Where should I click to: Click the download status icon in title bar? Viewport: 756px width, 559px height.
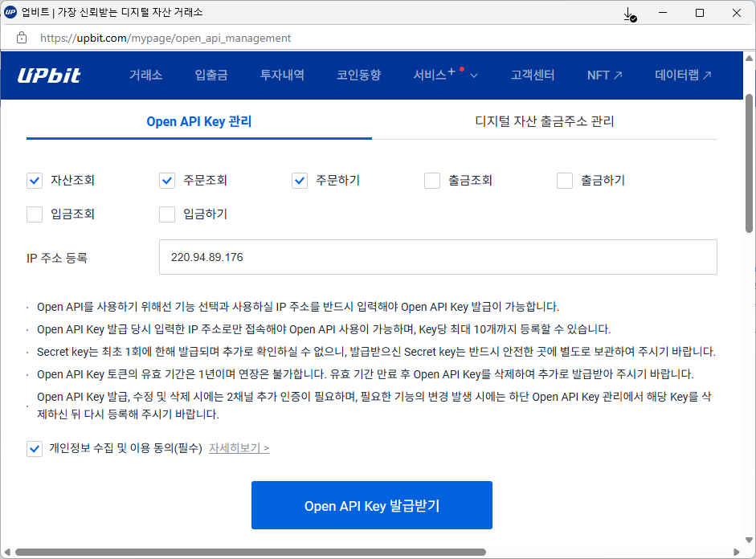click(x=630, y=14)
